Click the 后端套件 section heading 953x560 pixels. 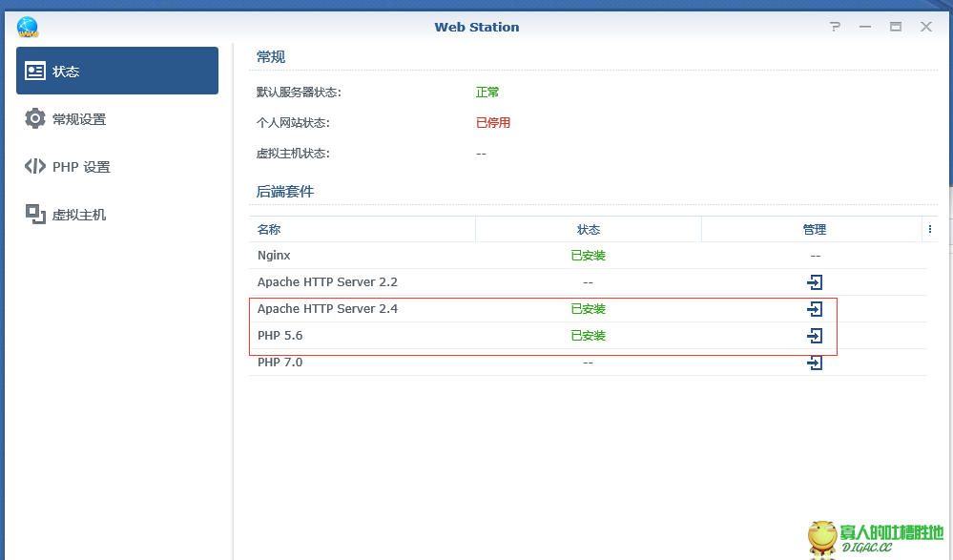tap(285, 192)
